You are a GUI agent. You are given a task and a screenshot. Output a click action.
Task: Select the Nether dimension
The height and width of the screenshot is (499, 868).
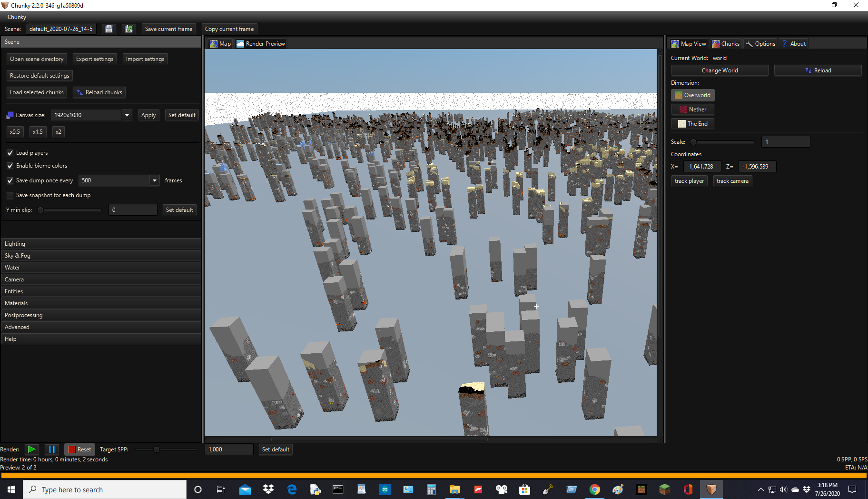(692, 109)
